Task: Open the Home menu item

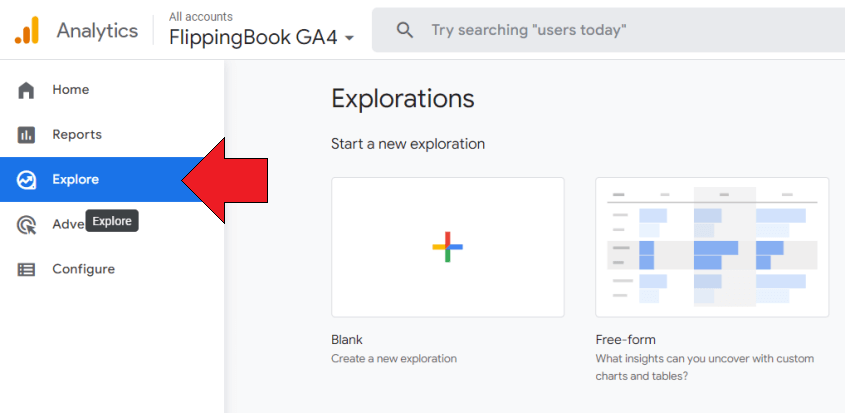Action: [112, 90]
